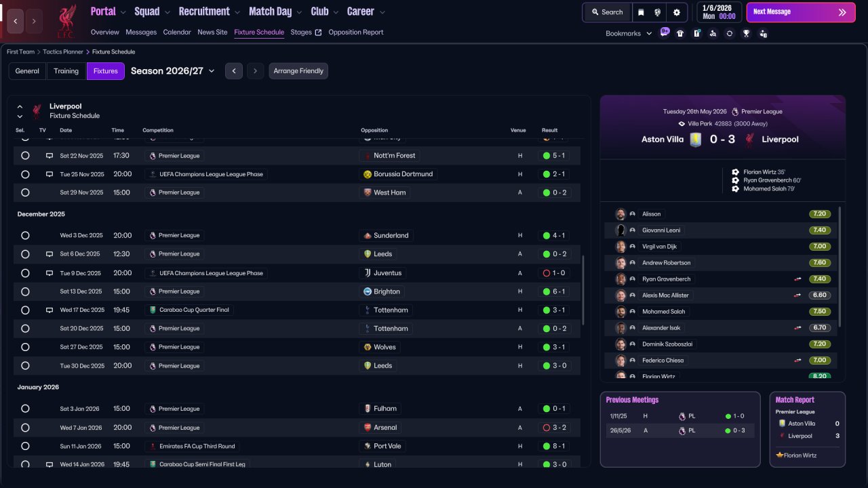The height and width of the screenshot is (488, 868).
Task: Click the FA Cup icon on the Port Vale row
Action: click(x=152, y=447)
